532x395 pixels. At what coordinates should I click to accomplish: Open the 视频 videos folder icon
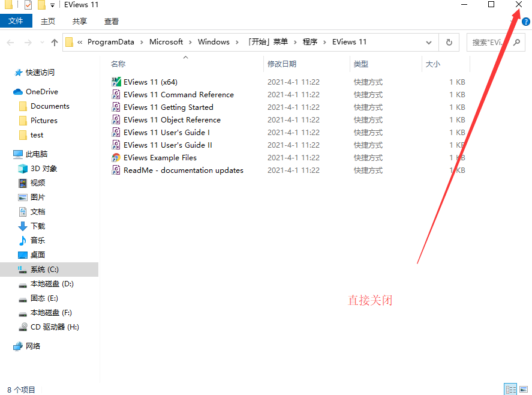click(x=23, y=183)
